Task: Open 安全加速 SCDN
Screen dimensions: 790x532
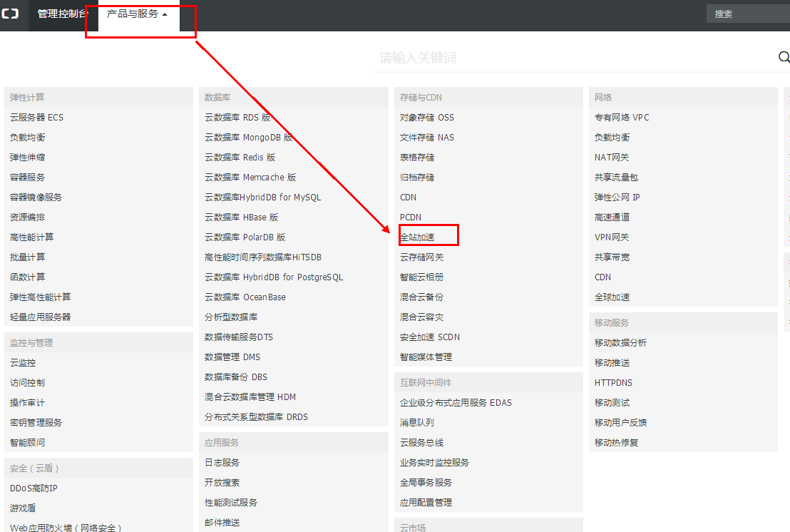Action: [x=429, y=337]
